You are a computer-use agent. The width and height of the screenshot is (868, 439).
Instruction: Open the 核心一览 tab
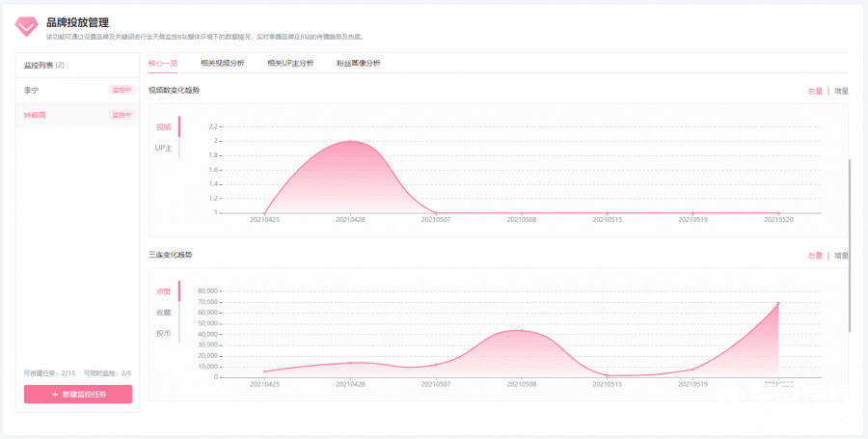162,63
